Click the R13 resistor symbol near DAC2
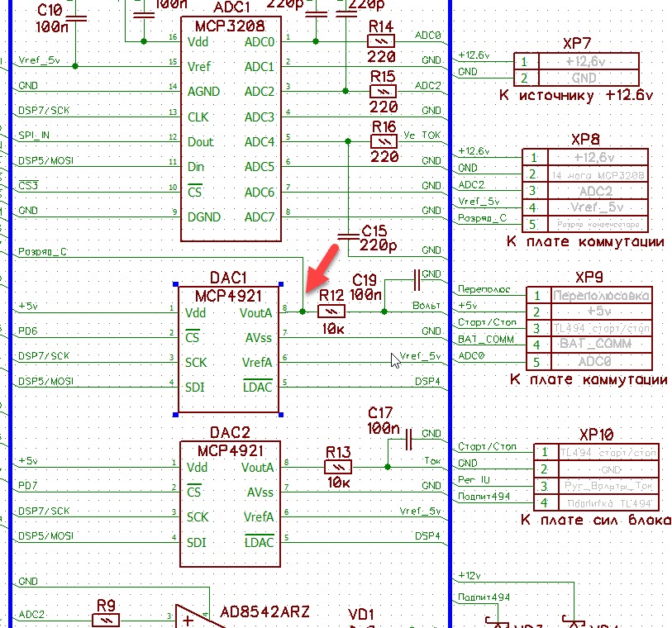Viewport: 672px width, 628px height. pos(339,467)
